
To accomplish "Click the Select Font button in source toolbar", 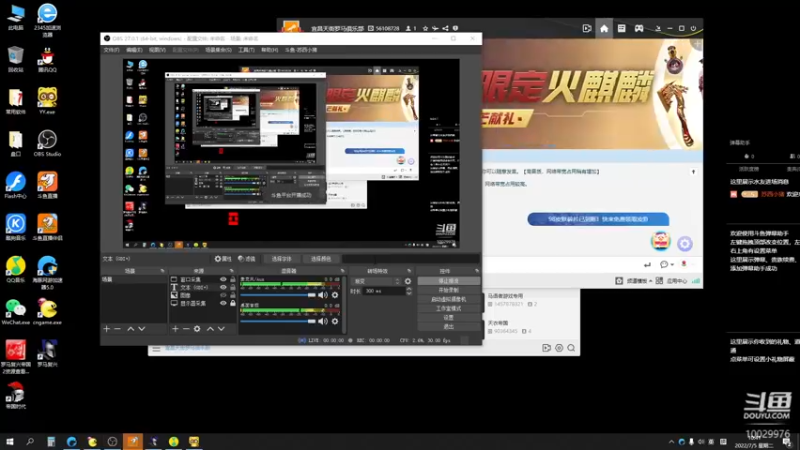I will coord(281,259).
